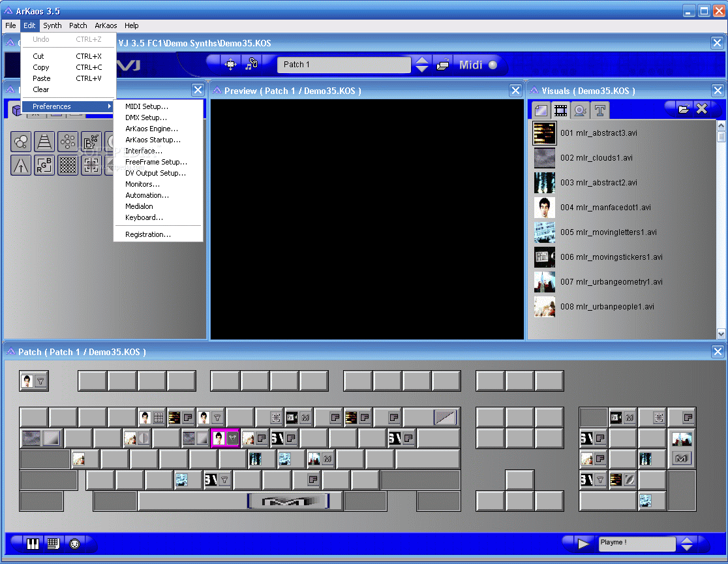The width and height of the screenshot is (728, 564).
Task: Select the 001 mlr_abstract3.avi thumbnail
Action: click(x=544, y=133)
